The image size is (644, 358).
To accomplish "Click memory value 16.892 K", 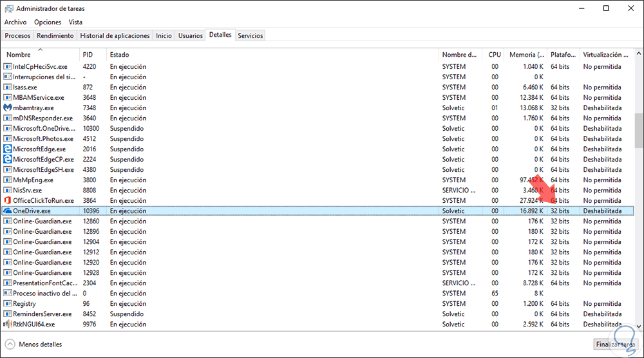I will [531, 211].
